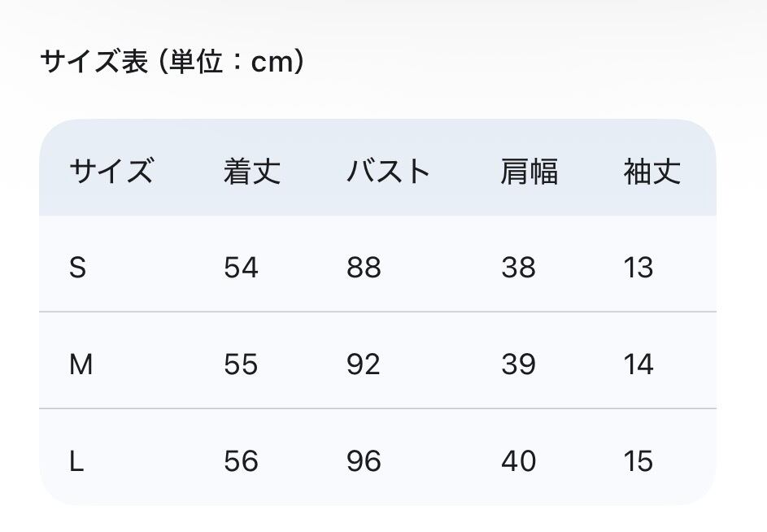Screen dimensions: 767x532
Task: Click the 袖丈 value 15
Action: click(x=638, y=461)
